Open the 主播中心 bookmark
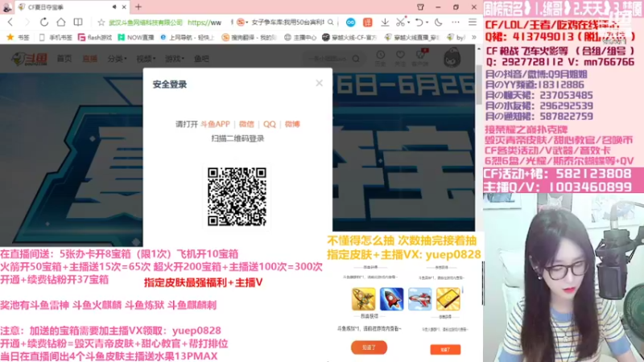 pyautogui.click(x=300, y=37)
